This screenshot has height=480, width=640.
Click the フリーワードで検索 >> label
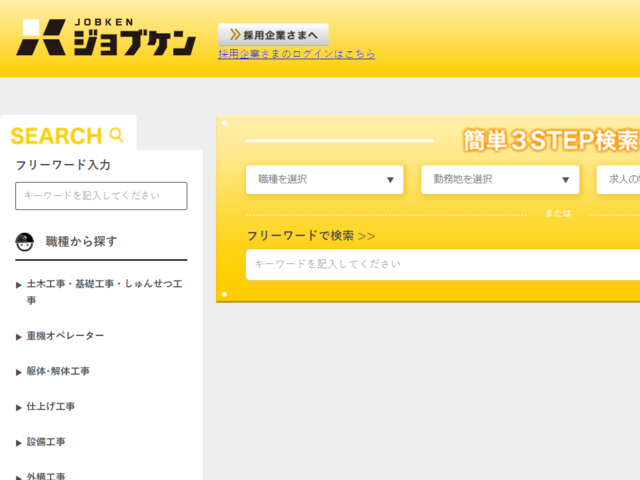click(311, 236)
